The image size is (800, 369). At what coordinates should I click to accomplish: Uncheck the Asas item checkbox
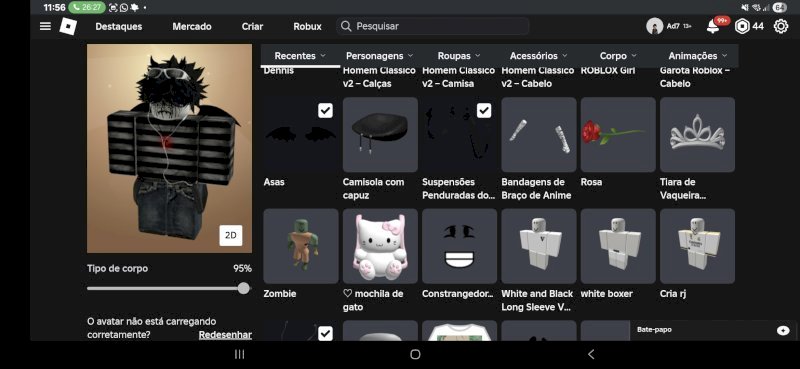(325, 110)
